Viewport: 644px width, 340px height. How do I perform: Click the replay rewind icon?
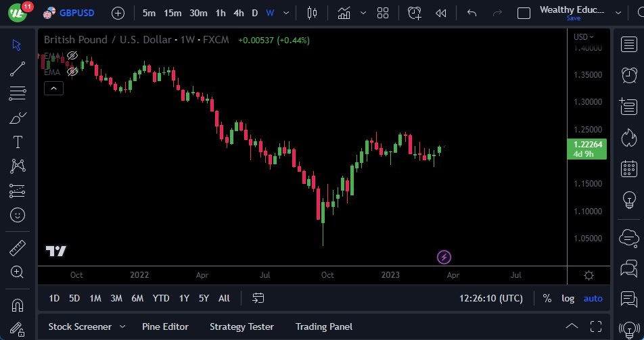tap(441, 13)
